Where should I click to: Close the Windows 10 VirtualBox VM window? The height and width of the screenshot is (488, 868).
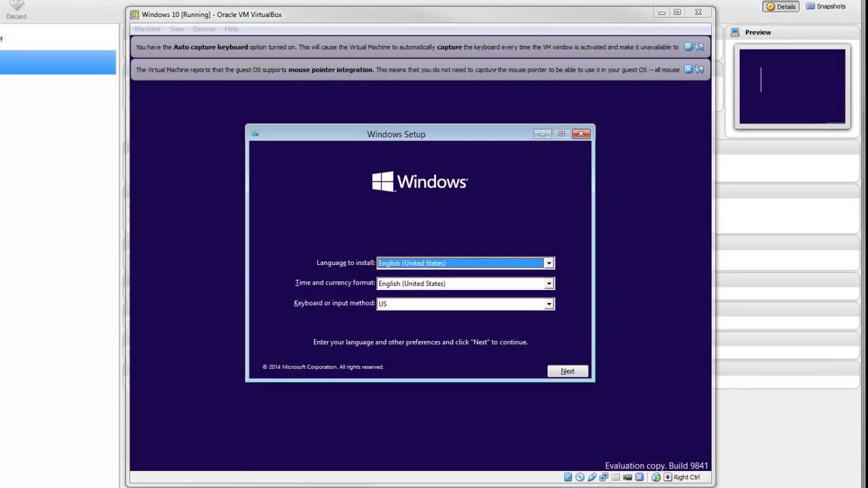tap(698, 12)
